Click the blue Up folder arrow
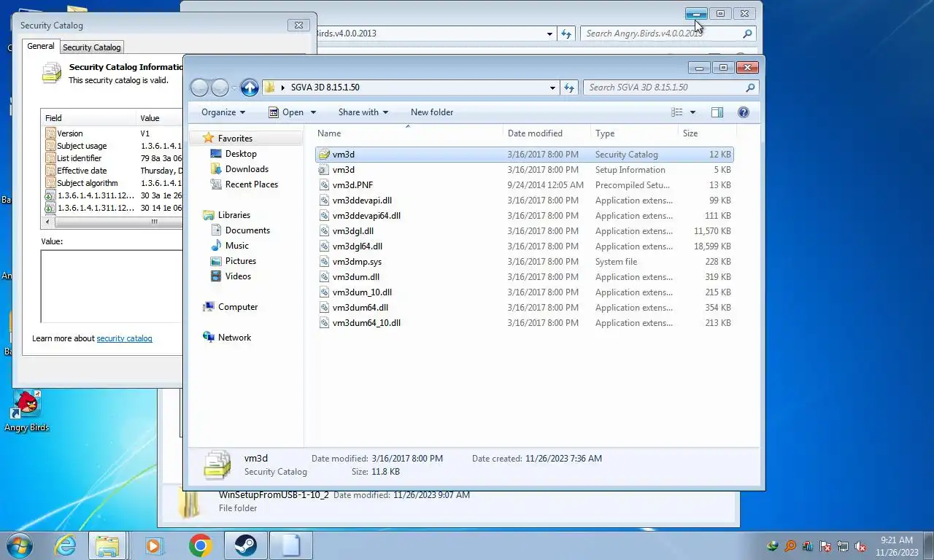The height and width of the screenshot is (560, 934). [x=250, y=87]
